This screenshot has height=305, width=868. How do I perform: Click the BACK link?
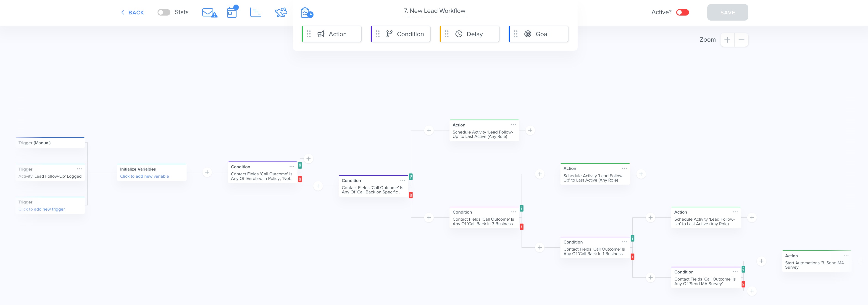pyautogui.click(x=132, y=13)
